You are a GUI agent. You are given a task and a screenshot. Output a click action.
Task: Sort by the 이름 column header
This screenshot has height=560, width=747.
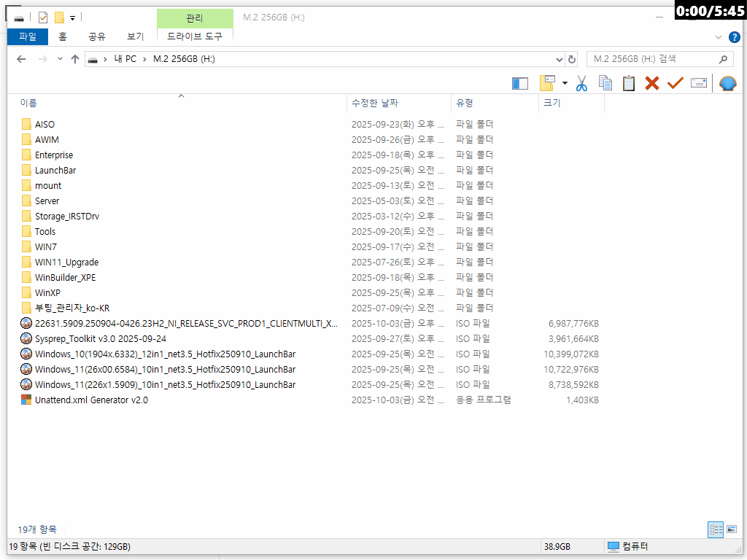tap(182, 103)
